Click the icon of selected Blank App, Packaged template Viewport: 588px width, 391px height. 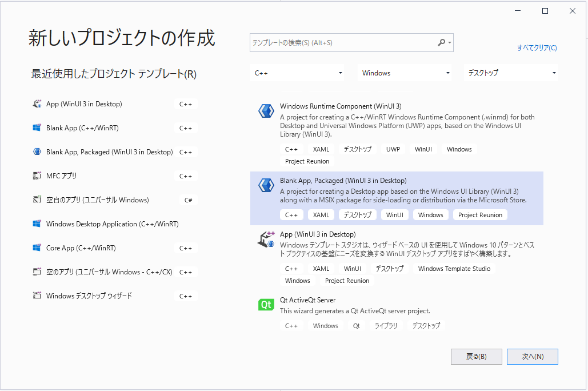pyautogui.click(x=266, y=185)
